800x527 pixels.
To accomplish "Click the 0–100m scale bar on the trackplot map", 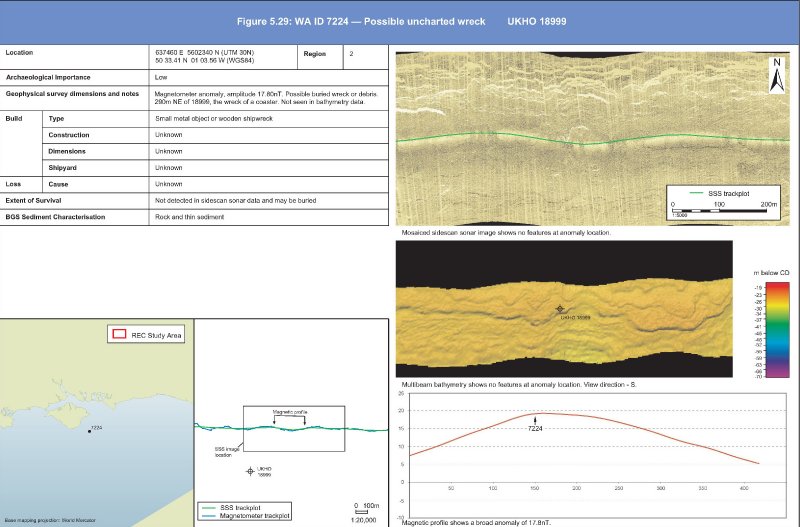I will [361, 512].
